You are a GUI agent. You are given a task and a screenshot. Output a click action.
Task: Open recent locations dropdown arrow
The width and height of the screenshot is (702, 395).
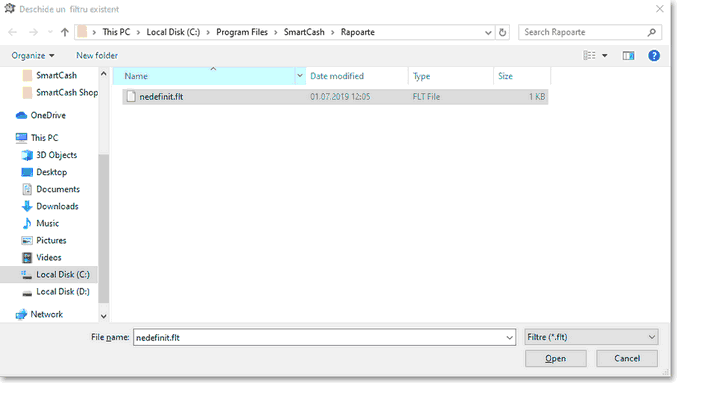point(50,32)
